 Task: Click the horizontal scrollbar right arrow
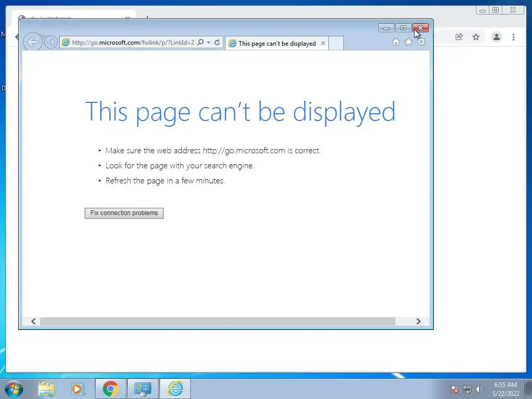[x=418, y=321]
